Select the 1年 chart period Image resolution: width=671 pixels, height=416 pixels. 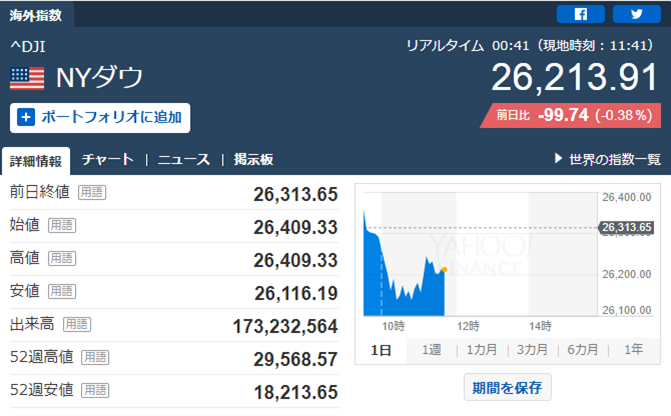tap(633, 350)
